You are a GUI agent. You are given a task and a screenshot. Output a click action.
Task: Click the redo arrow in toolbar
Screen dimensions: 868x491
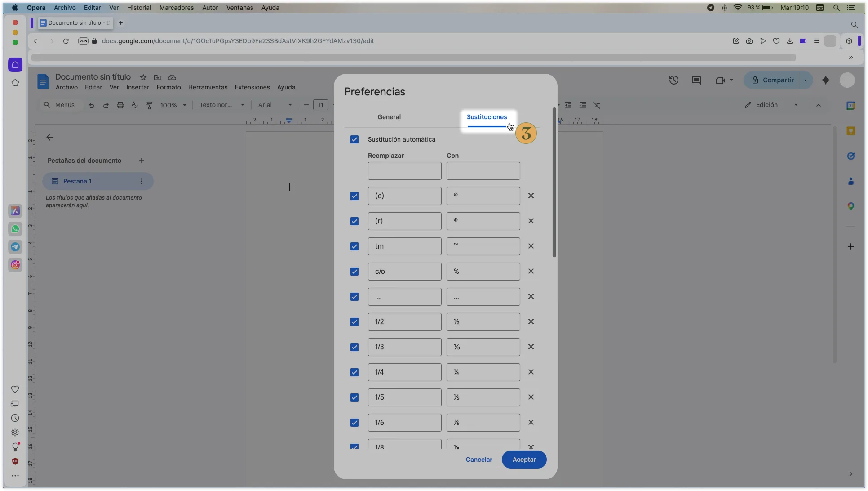coord(106,105)
